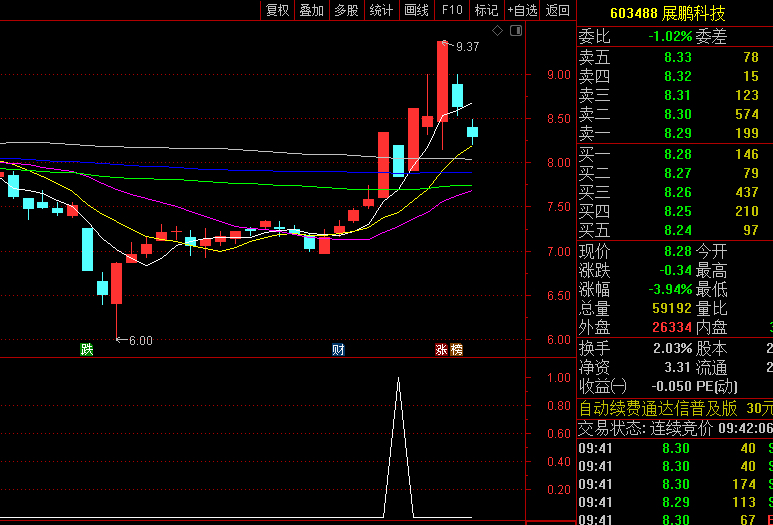Screen dimensions: 773x525
Task: Open the 统计 statistics tool
Action: point(382,10)
